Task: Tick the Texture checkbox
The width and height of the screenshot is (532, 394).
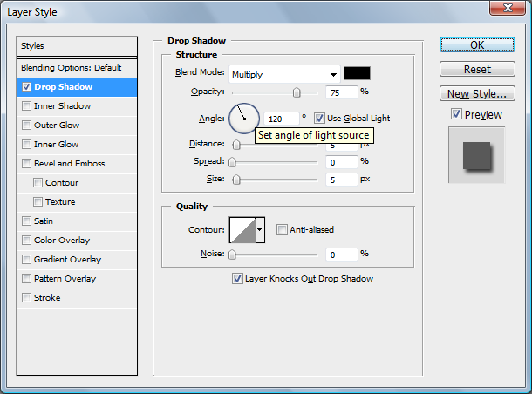Action: tap(38, 201)
